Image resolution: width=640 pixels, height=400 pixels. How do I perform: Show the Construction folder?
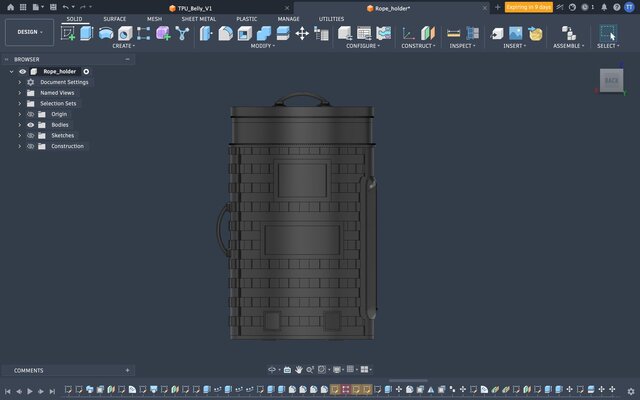pos(31,146)
